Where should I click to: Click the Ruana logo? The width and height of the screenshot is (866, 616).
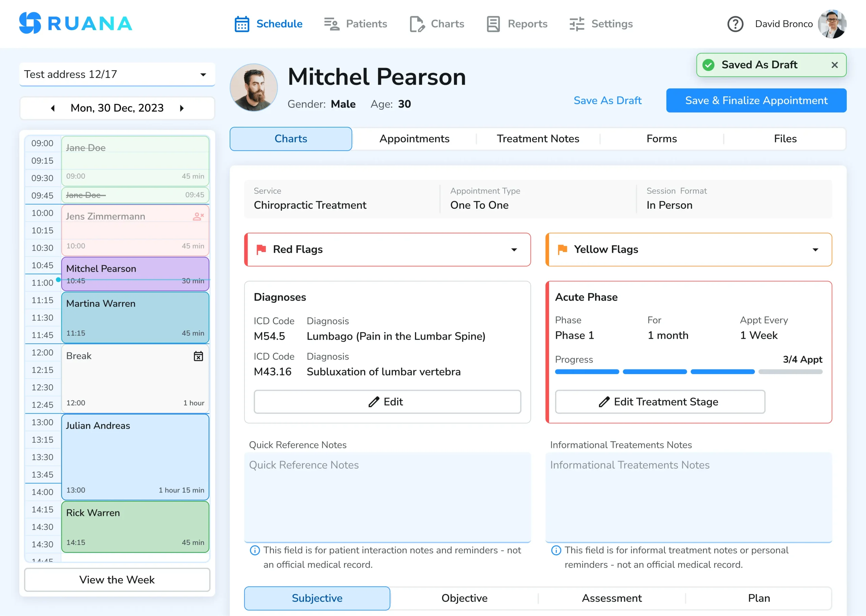[75, 23]
